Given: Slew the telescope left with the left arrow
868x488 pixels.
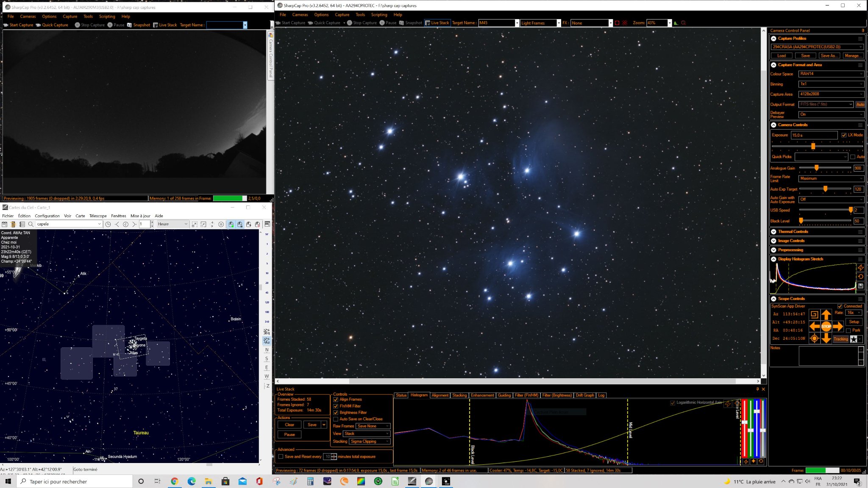Looking at the screenshot, I should point(814,326).
